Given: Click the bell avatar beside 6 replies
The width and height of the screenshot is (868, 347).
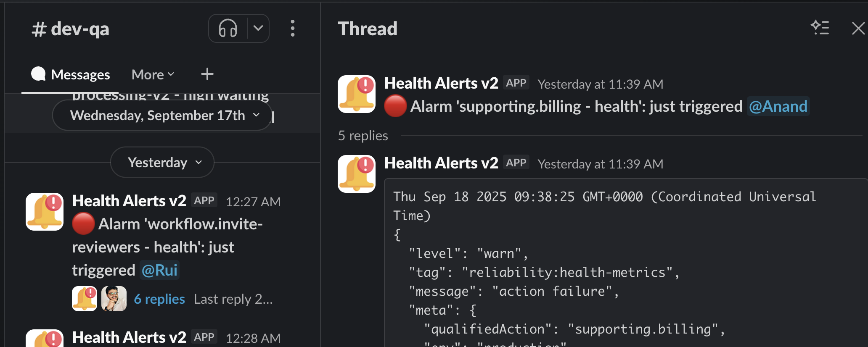Looking at the screenshot, I should point(85,299).
